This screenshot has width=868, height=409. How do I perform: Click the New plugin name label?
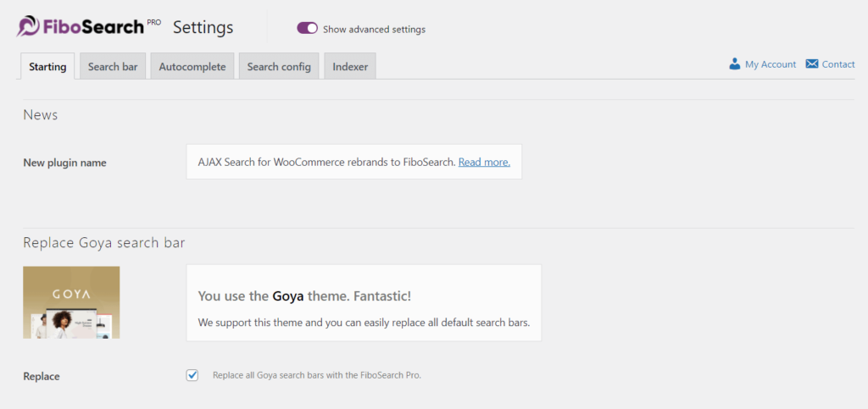click(x=64, y=163)
